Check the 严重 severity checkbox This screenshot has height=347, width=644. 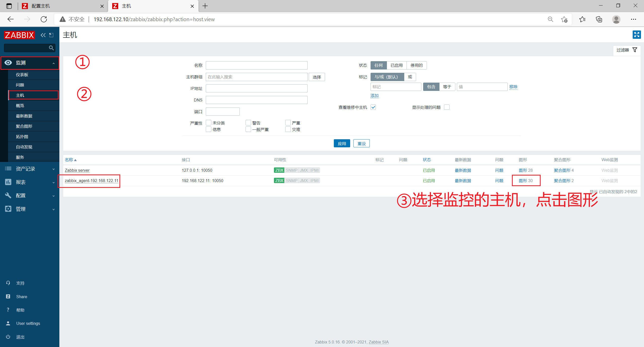click(x=288, y=123)
